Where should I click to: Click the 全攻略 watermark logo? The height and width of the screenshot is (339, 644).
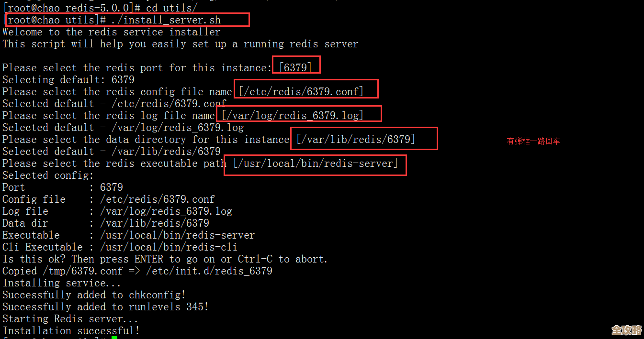coord(626,330)
